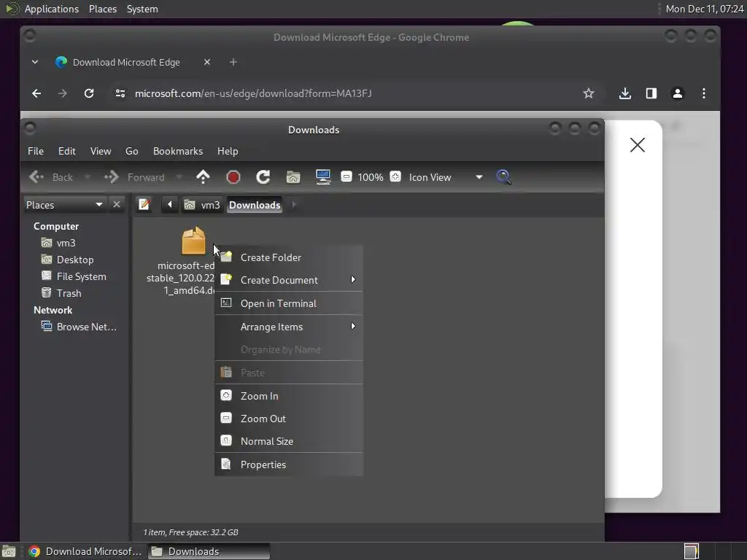
Task: Close the Places side pane
Action: pyautogui.click(x=117, y=204)
